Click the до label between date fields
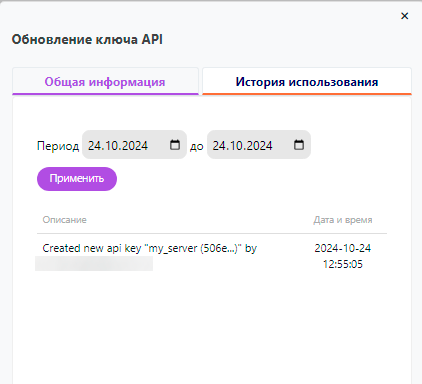Viewport: 422px width, 384px height. pyautogui.click(x=197, y=146)
